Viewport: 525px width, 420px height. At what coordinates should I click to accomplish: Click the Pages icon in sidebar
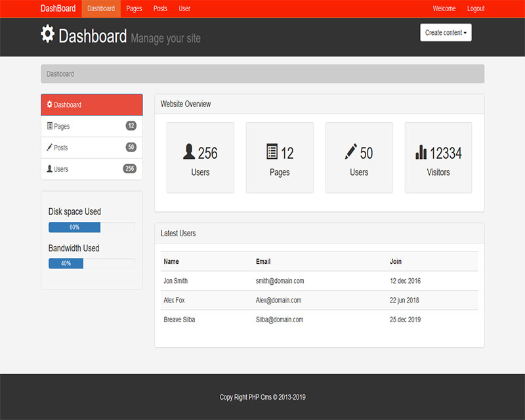(50, 126)
